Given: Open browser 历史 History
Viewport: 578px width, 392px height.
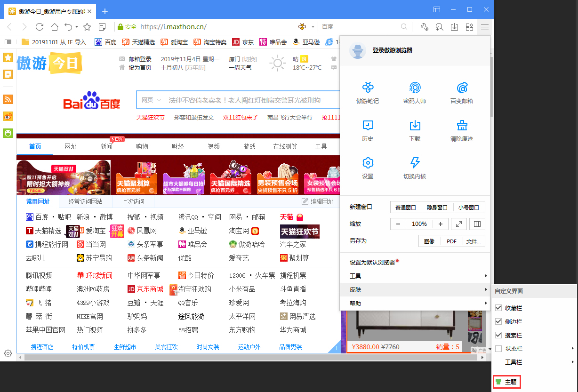Looking at the screenshot, I should tap(368, 130).
